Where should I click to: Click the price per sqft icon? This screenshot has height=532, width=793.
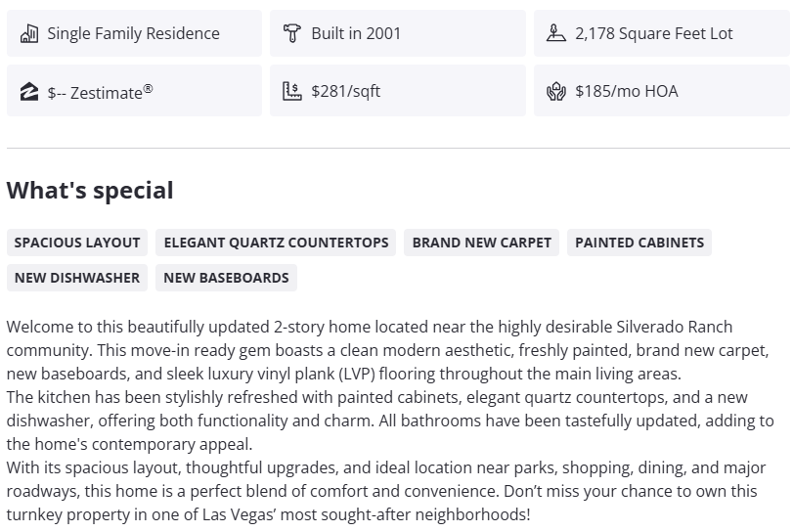point(291,92)
